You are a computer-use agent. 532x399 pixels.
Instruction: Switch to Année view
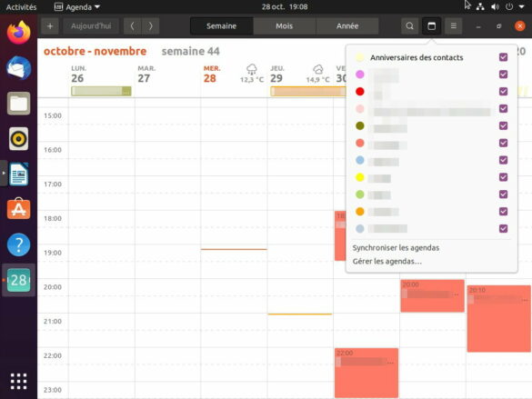tap(347, 26)
